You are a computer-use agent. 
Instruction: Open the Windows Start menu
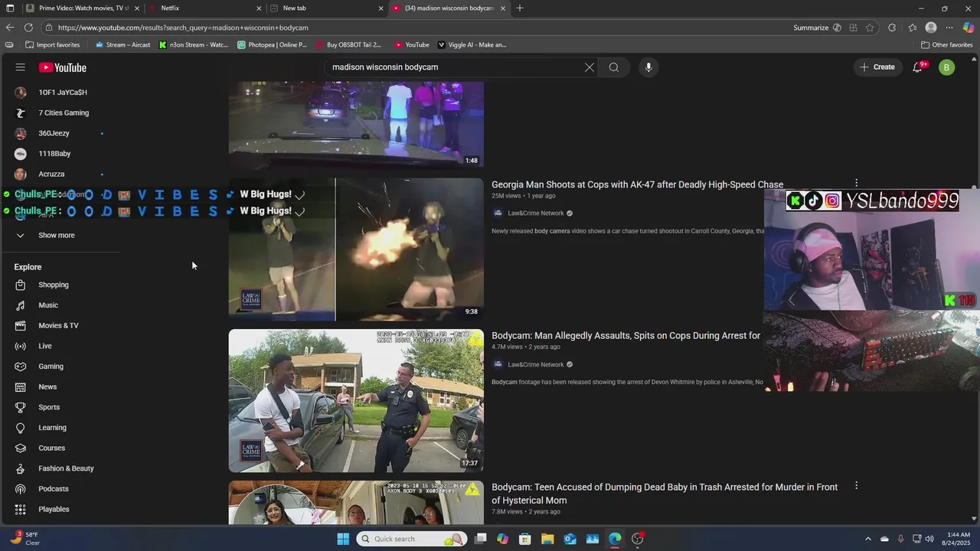pos(343,539)
